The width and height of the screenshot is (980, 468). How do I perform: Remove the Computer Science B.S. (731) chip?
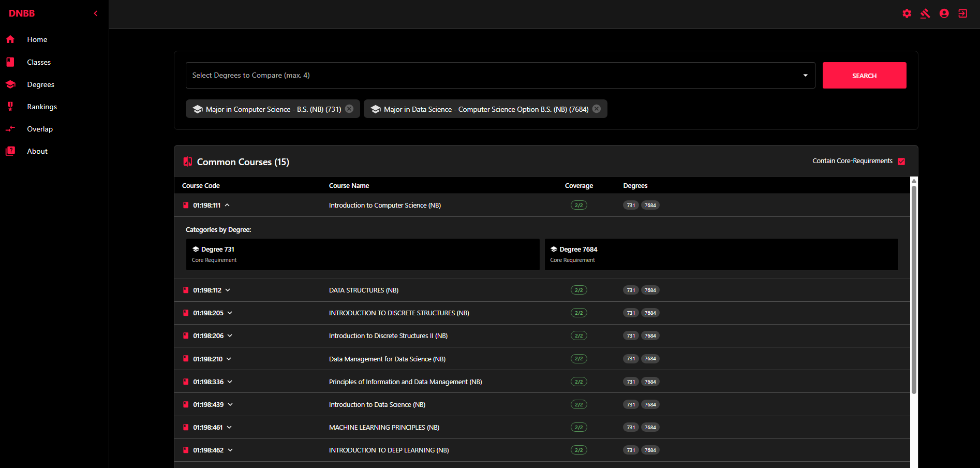tap(349, 109)
